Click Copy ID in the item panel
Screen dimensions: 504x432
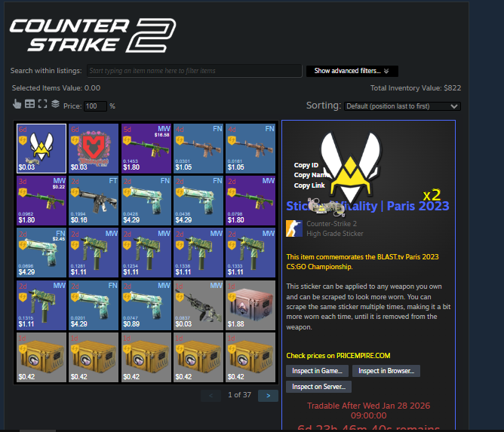click(306, 165)
